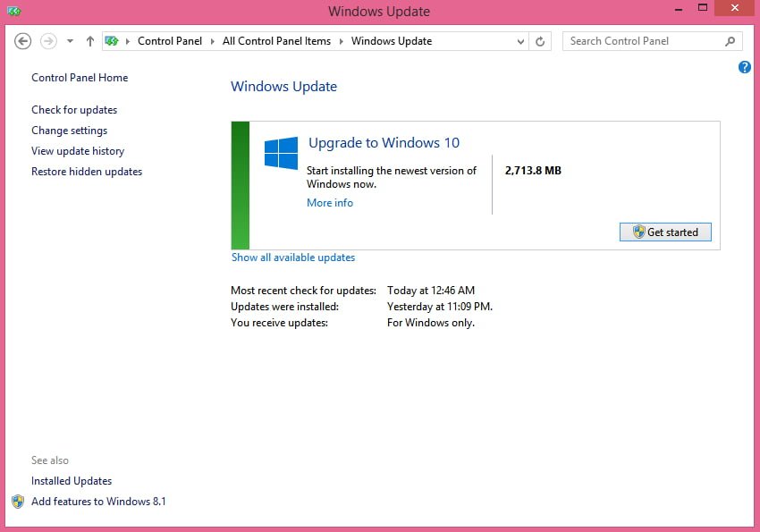The image size is (760, 532).
Task: Expand the chevron after All Control Panel Items
Action: (342, 41)
